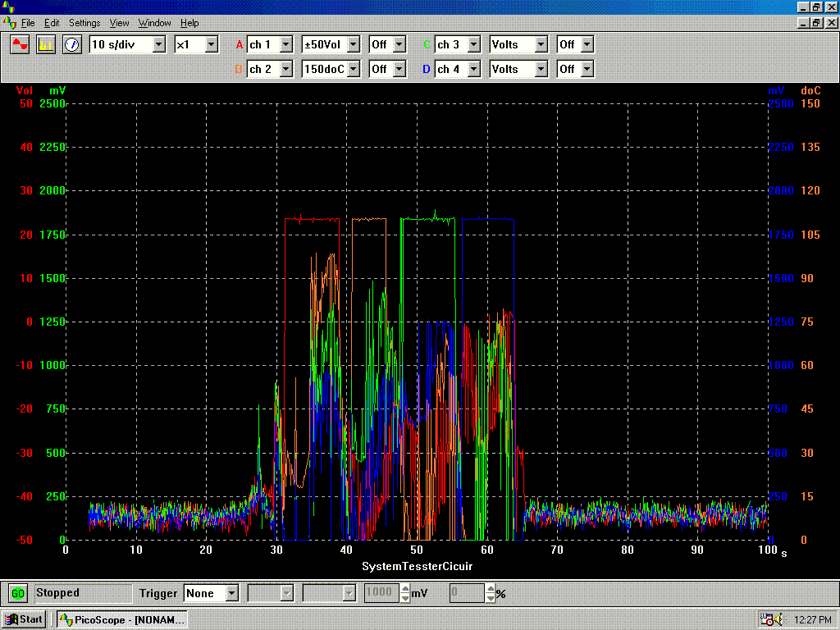Open channel D Off coupling dropdown
The height and width of the screenshot is (630, 840).
[587, 70]
